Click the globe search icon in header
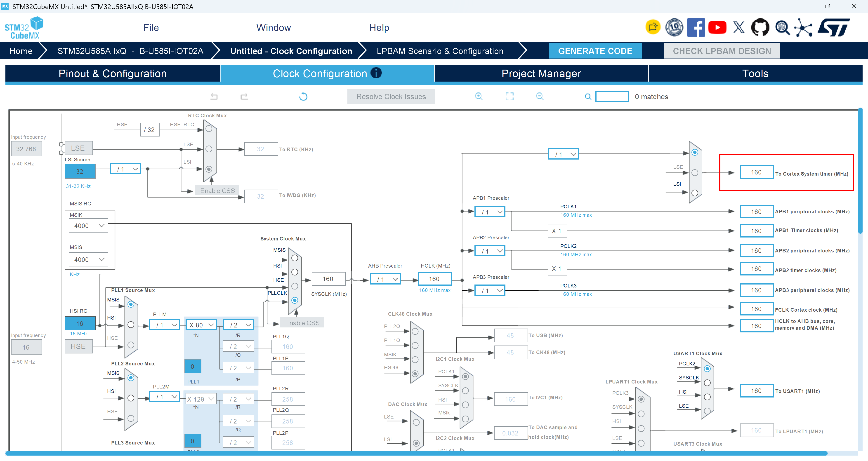Viewport: 868px width, 461px height. click(782, 28)
